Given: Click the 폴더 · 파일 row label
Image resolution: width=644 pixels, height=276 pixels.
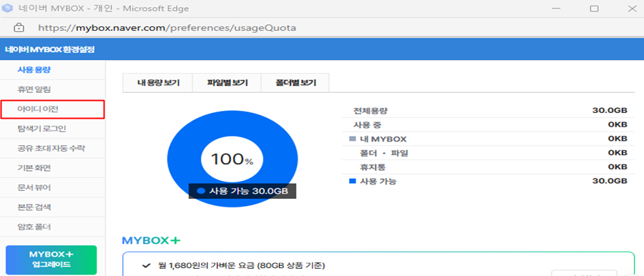Looking at the screenshot, I should coord(384,153).
